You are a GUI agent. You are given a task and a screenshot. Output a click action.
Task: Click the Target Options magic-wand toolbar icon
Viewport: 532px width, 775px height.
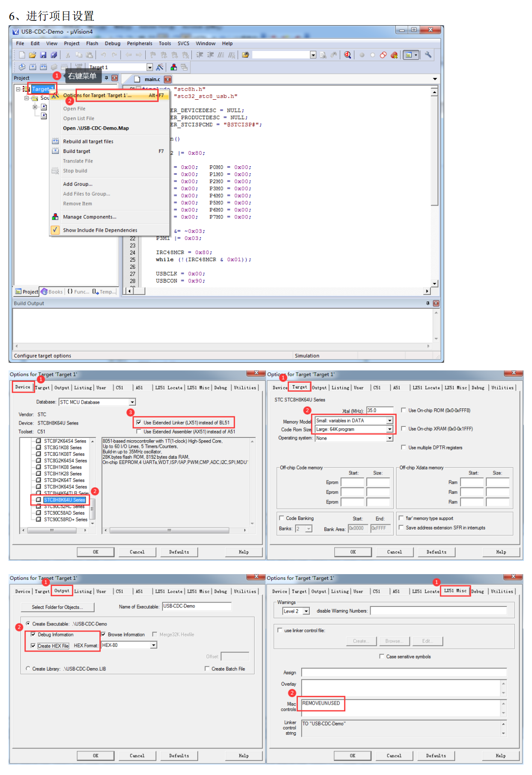[x=160, y=67]
